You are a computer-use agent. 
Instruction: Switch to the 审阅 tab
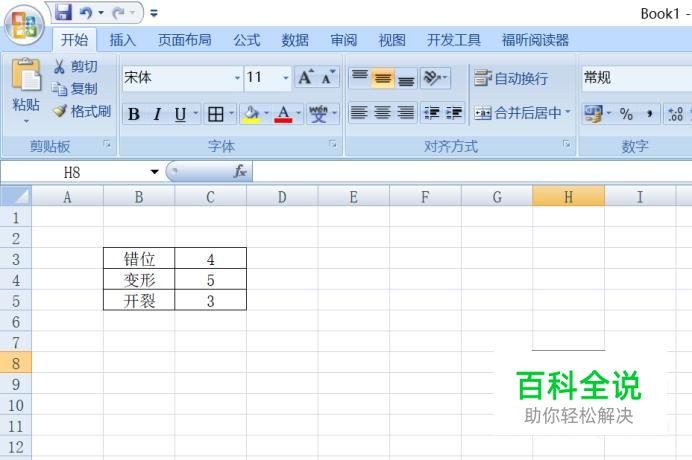click(343, 40)
